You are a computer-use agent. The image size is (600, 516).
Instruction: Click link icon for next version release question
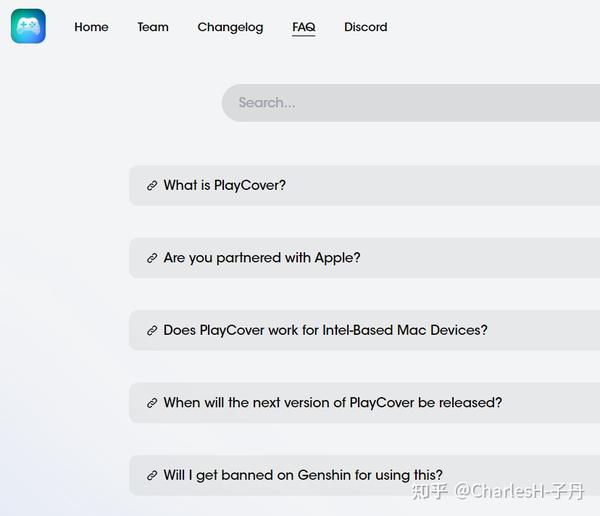click(x=152, y=403)
